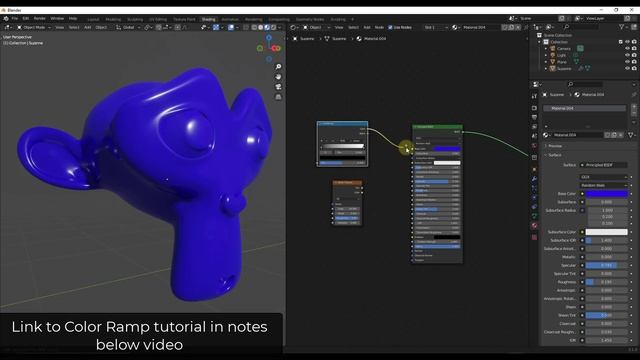The width and height of the screenshot is (640, 360).
Task: Open the Render properties tab icon
Action: tap(534, 108)
